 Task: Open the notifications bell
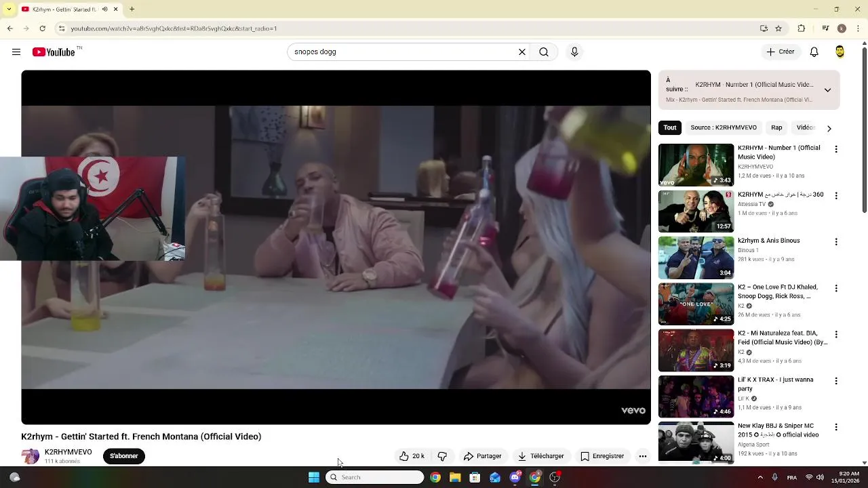[814, 52]
